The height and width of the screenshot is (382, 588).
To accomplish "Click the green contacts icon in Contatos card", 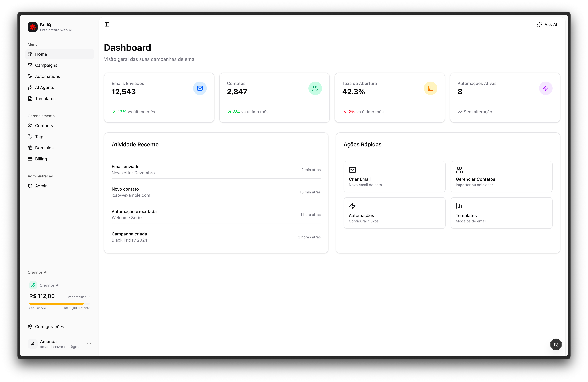I will [x=315, y=88].
